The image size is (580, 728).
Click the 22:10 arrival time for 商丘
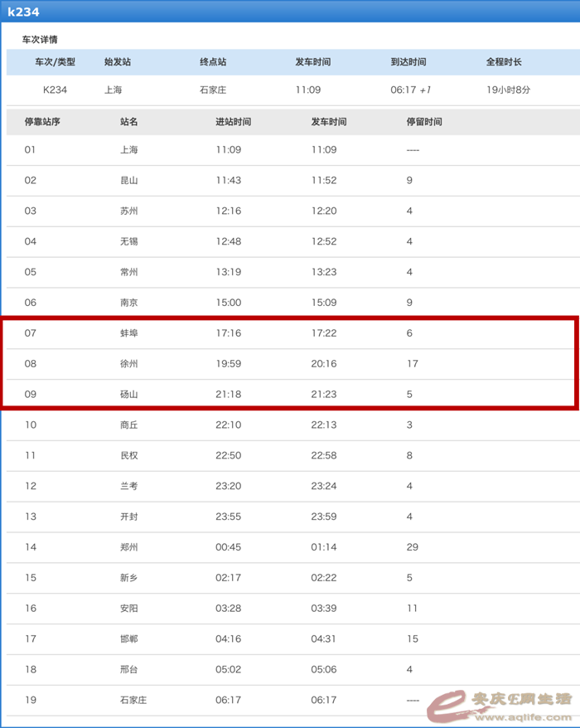pos(229,425)
